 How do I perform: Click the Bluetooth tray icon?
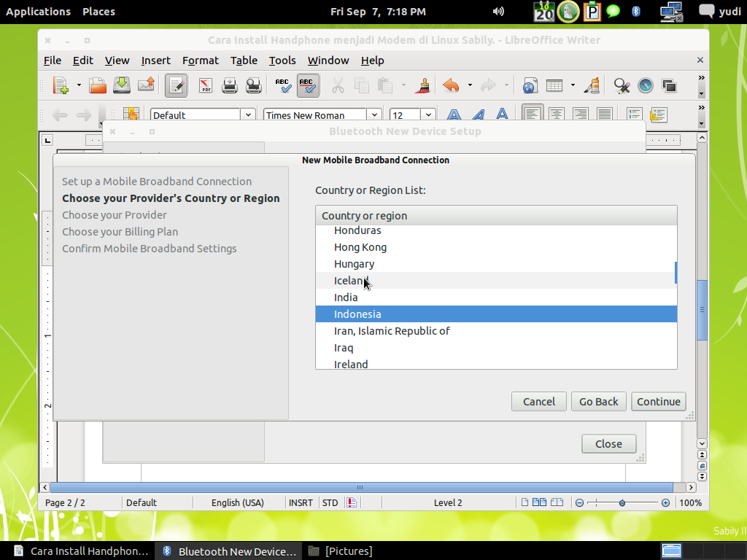(x=636, y=12)
